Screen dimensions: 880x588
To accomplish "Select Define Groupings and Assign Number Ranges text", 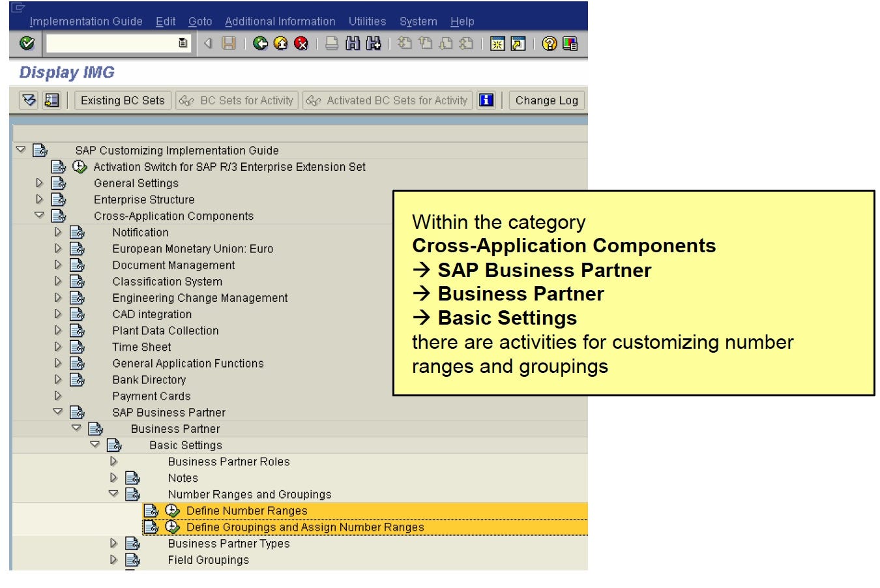I will pos(305,527).
